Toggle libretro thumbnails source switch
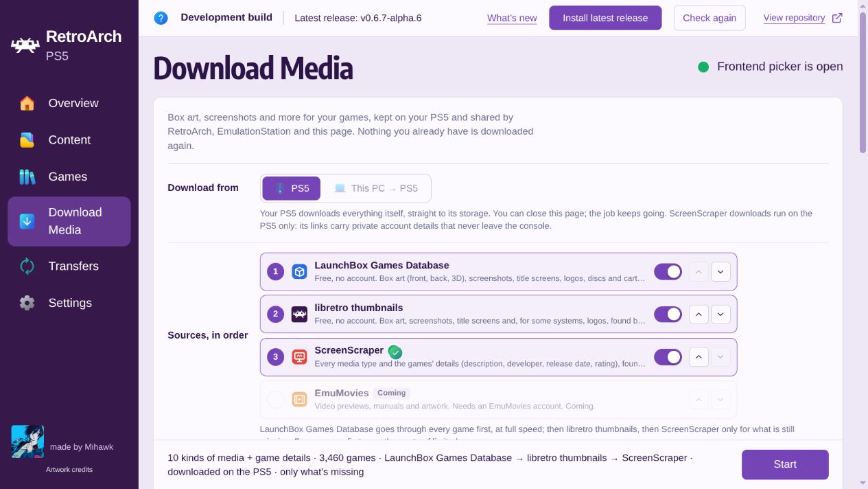This screenshot has height=489, width=868. click(668, 315)
